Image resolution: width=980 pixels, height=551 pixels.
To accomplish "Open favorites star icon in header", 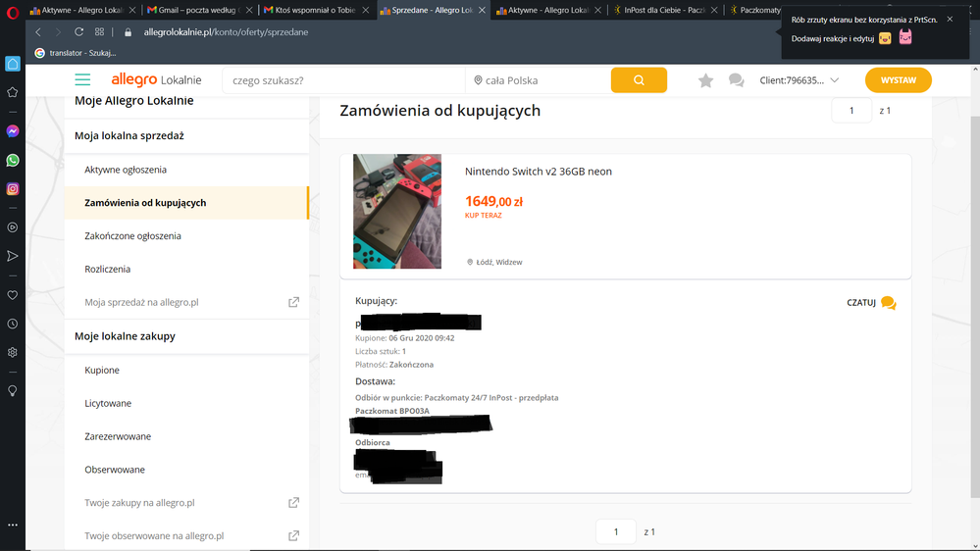I will pos(705,80).
